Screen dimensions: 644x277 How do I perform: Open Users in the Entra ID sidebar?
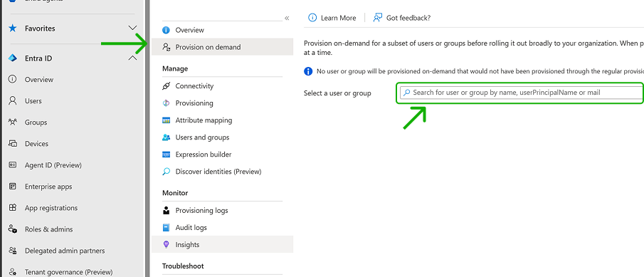pyautogui.click(x=33, y=100)
